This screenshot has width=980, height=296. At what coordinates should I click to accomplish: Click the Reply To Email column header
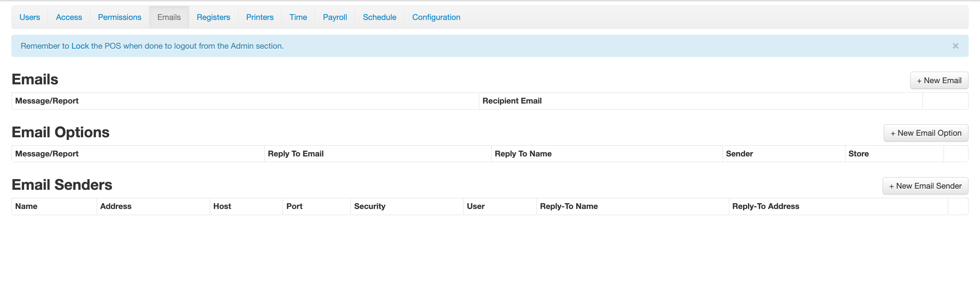point(296,154)
